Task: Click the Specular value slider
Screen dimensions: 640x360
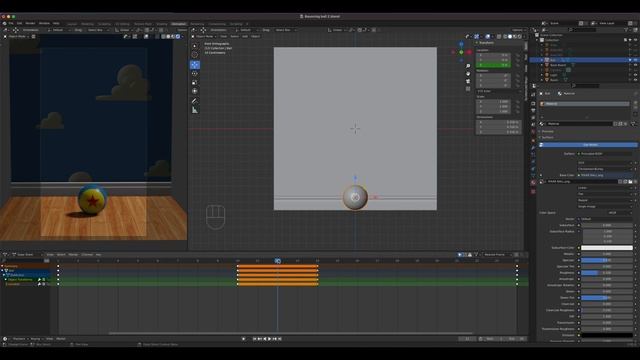Action: tap(607, 260)
